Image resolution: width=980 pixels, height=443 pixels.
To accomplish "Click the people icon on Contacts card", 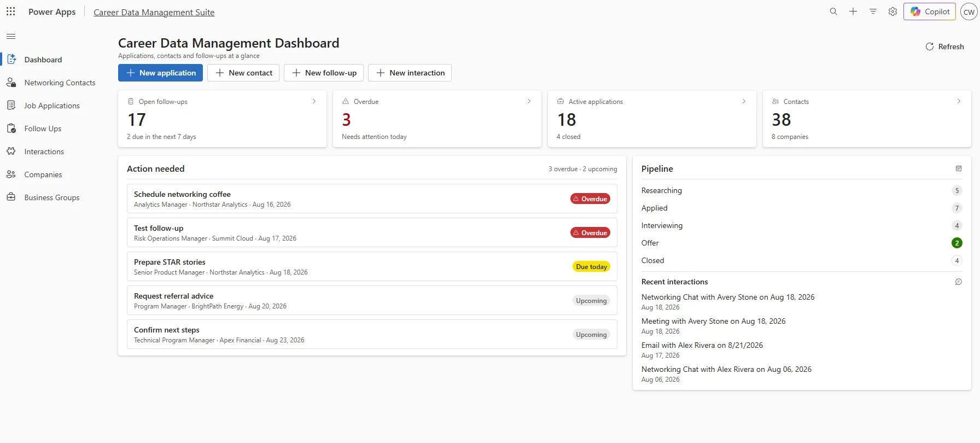I will pos(775,101).
